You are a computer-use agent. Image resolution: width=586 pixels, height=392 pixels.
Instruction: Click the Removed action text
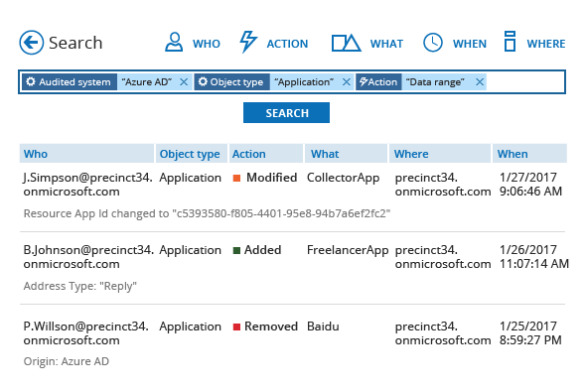[x=271, y=327]
